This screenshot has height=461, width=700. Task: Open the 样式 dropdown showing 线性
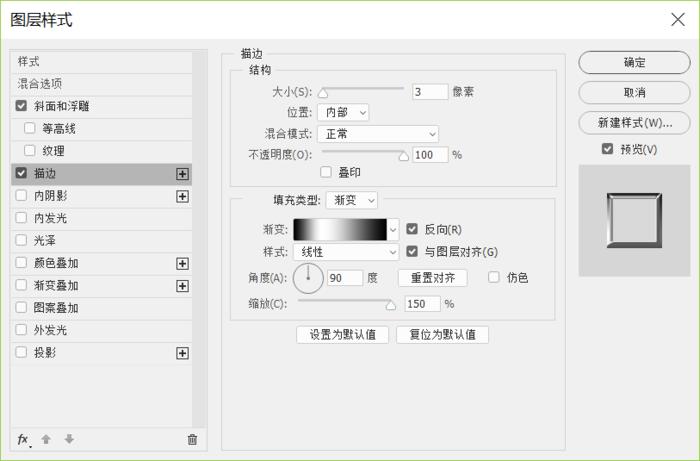(346, 252)
